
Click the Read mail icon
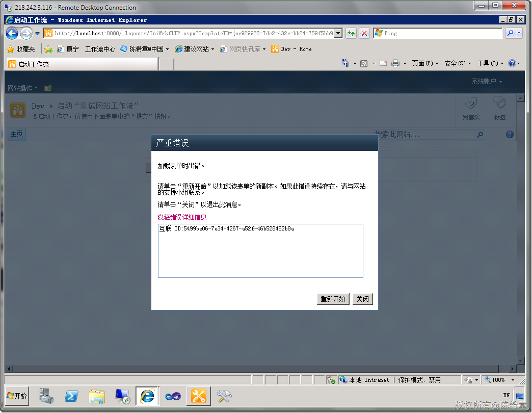pyautogui.click(x=383, y=63)
